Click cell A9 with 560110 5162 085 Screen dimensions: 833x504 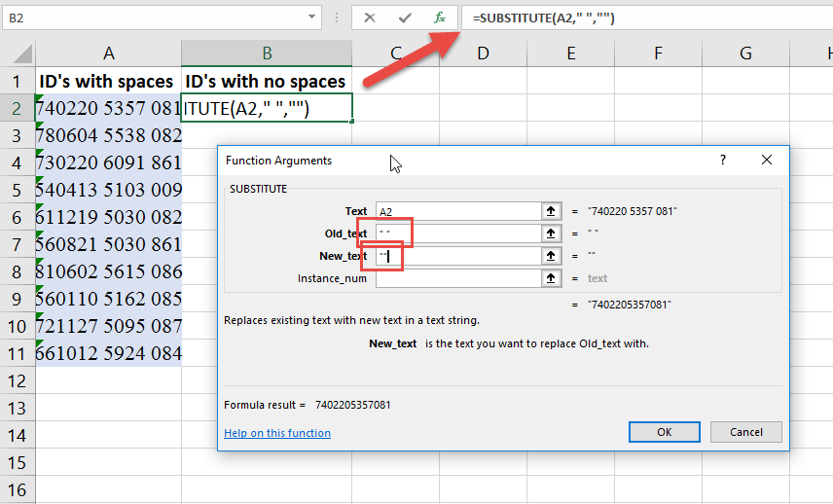tap(108, 299)
